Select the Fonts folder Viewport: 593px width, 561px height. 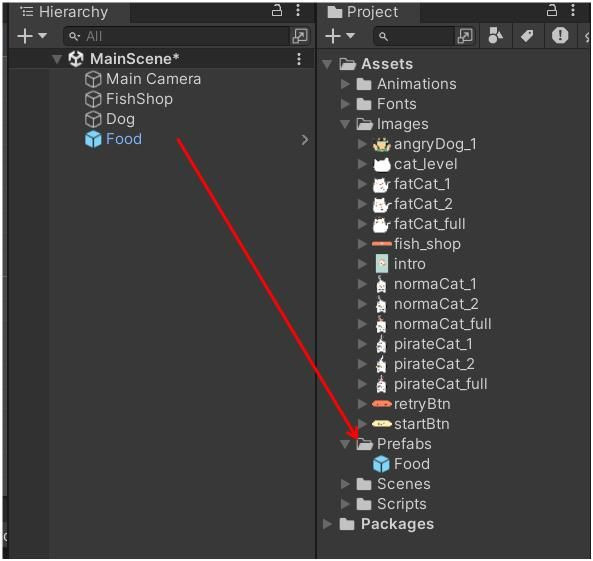pyautogui.click(x=397, y=104)
